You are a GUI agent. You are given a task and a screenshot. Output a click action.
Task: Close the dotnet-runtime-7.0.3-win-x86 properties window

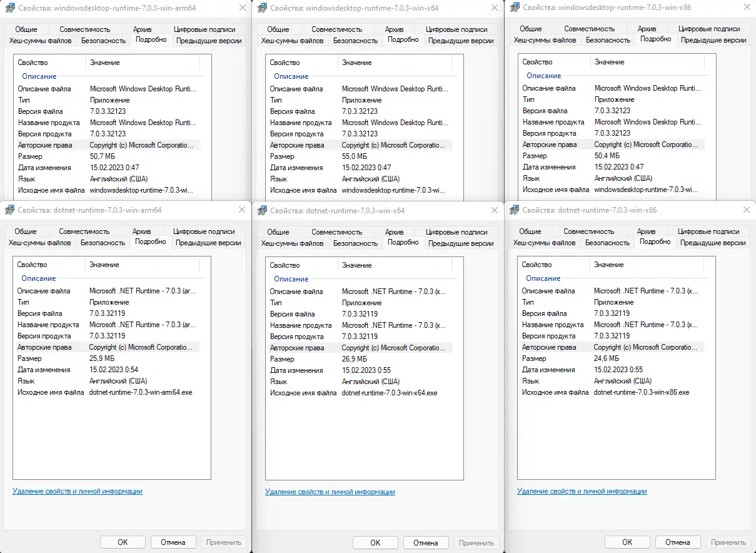tap(746, 210)
